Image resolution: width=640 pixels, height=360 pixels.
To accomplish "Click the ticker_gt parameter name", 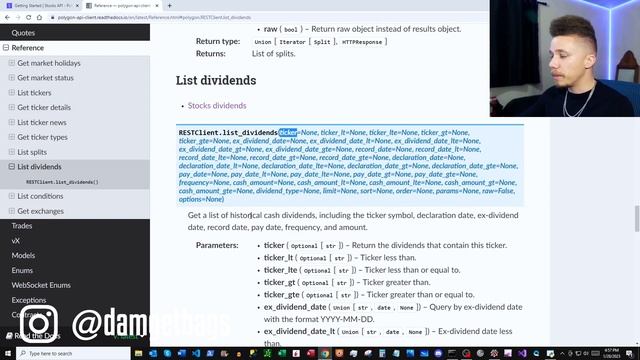I will pos(279,282).
